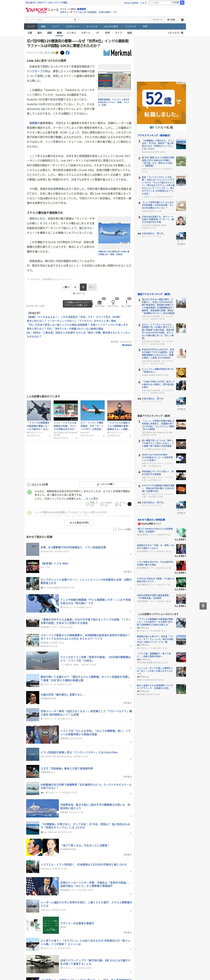210x980 pixels.
Task: Select the ライブ tab in dark navigation
Action: pos(56,27)
